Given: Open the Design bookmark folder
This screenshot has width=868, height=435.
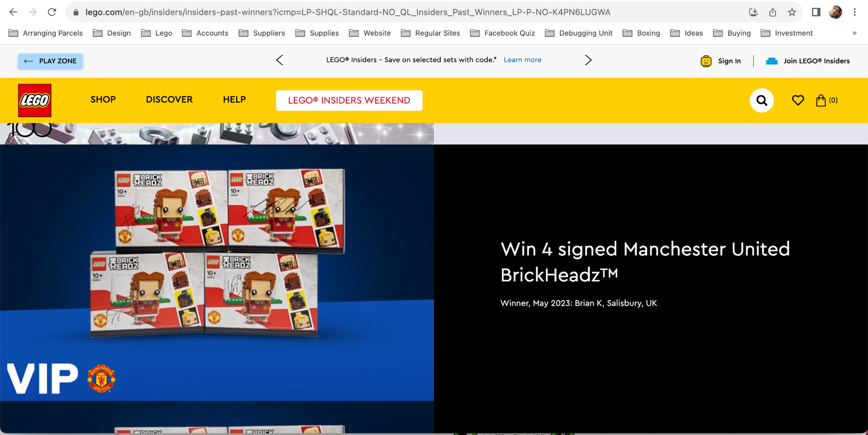Looking at the screenshot, I should [x=112, y=33].
